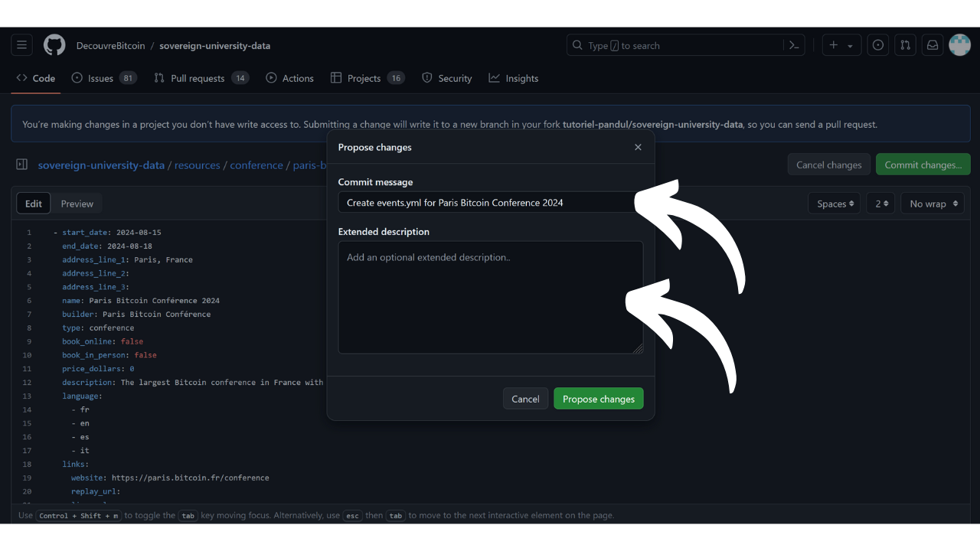Open the hamburger navigation menu
Screen dimensions: 980x551
tap(21, 45)
